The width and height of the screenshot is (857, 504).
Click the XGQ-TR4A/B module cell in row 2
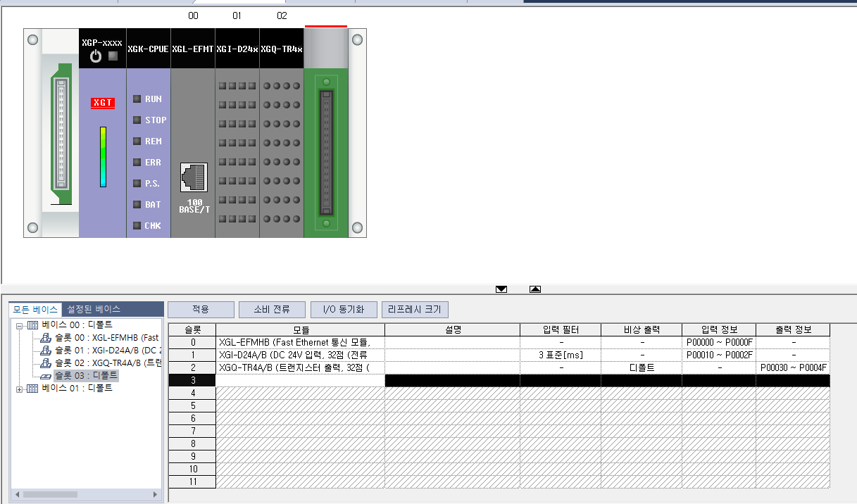tap(301, 367)
